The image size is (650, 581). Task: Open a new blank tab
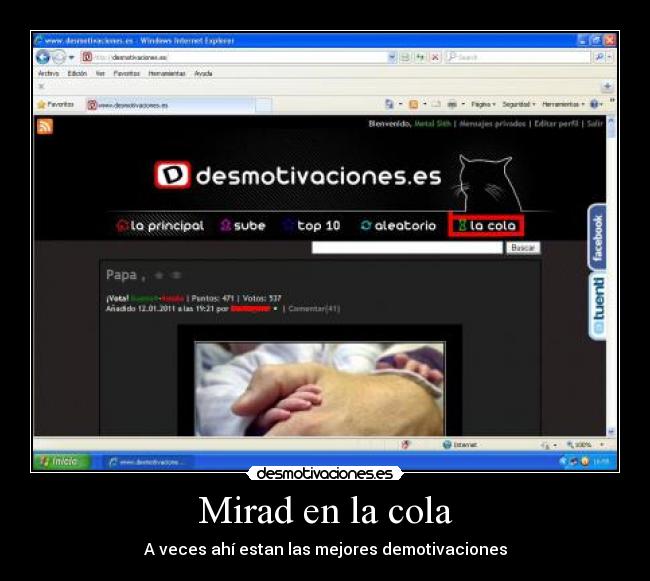[263, 105]
